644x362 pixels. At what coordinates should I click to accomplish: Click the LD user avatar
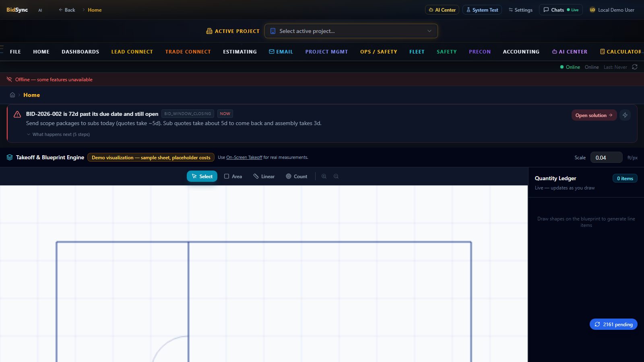592,10
